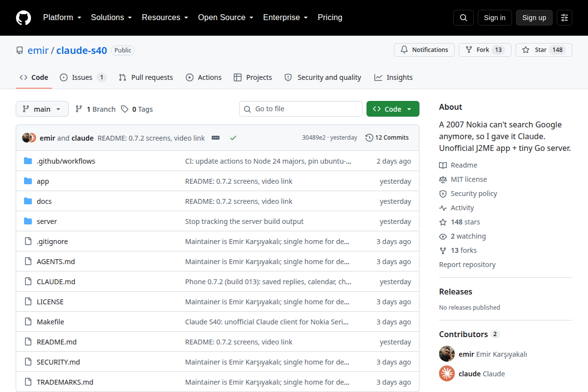Click the search magnifier icon
This screenshot has height=392, width=588.
coord(464,18)
